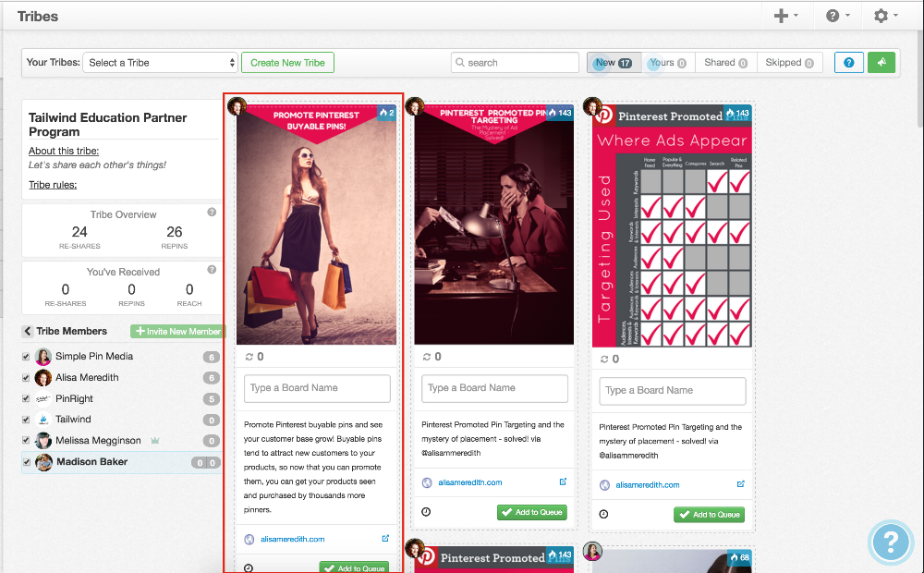Switch to the Skipped tab
Viewport: 924px width, 573px height.
pyautogui.click(x=789, y=63)
